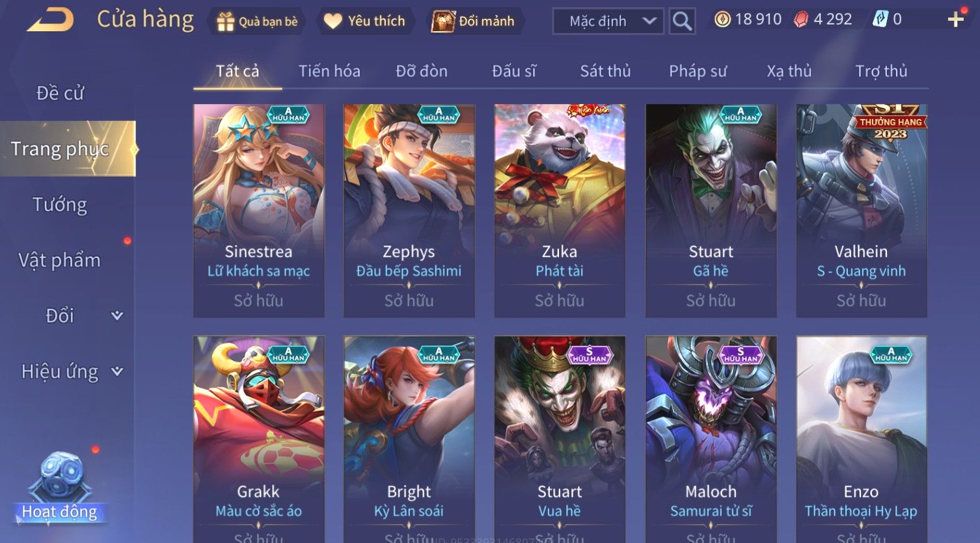Click the red ruby currency icon
Image resolution: width=980 pixels, height=543 pixels.
(x=801, y=20)
